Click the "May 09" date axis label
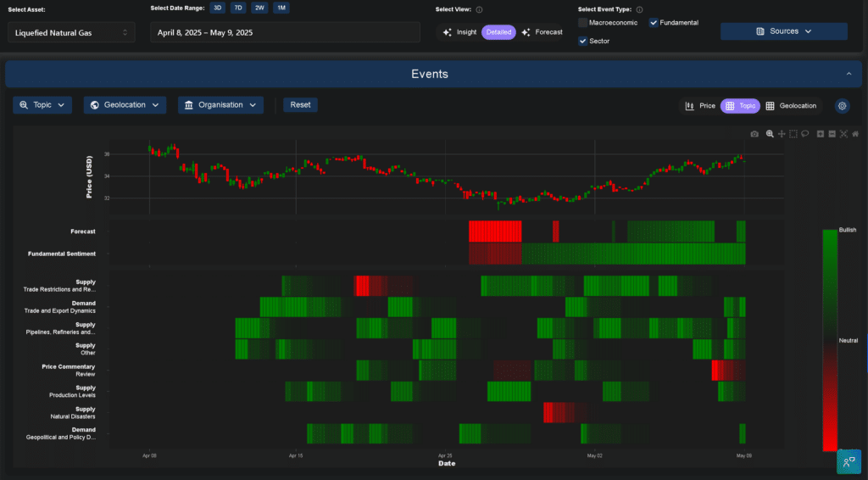 click(744, 455)
